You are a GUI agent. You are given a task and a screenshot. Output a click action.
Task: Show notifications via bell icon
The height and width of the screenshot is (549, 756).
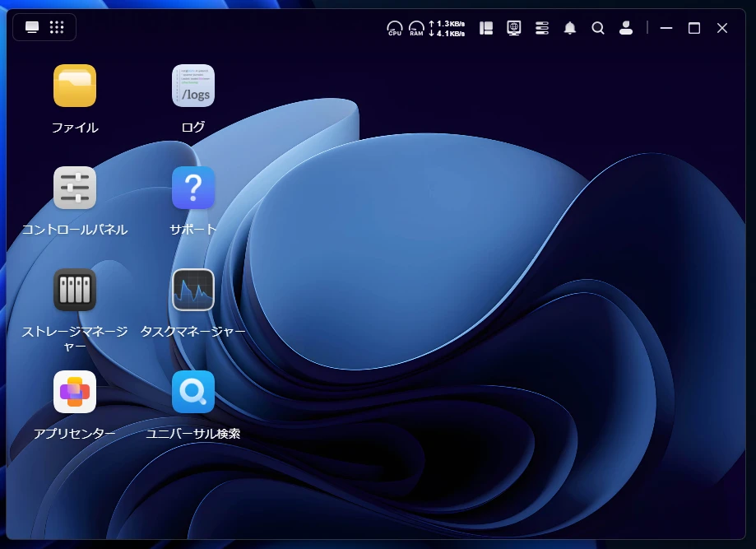(570, 28)
